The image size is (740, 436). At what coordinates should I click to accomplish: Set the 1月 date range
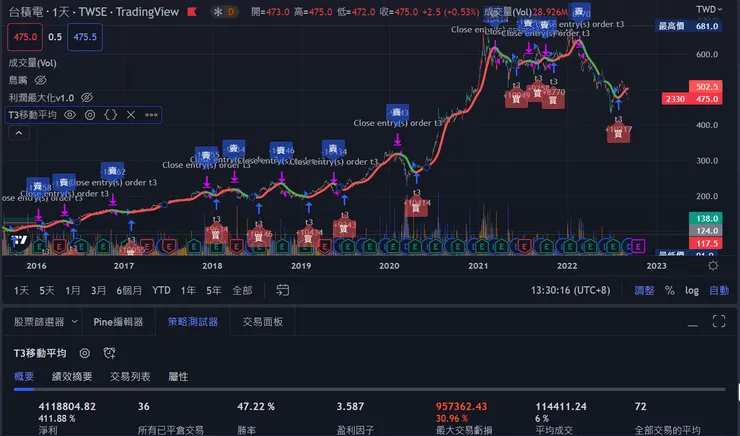pyautogui.click(x=73, y=290)
